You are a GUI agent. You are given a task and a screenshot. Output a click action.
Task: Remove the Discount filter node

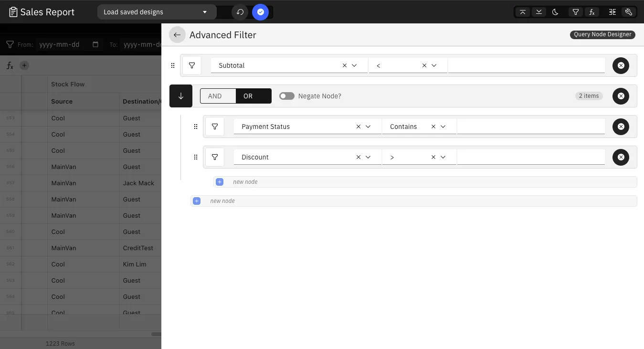click(621, 157)
